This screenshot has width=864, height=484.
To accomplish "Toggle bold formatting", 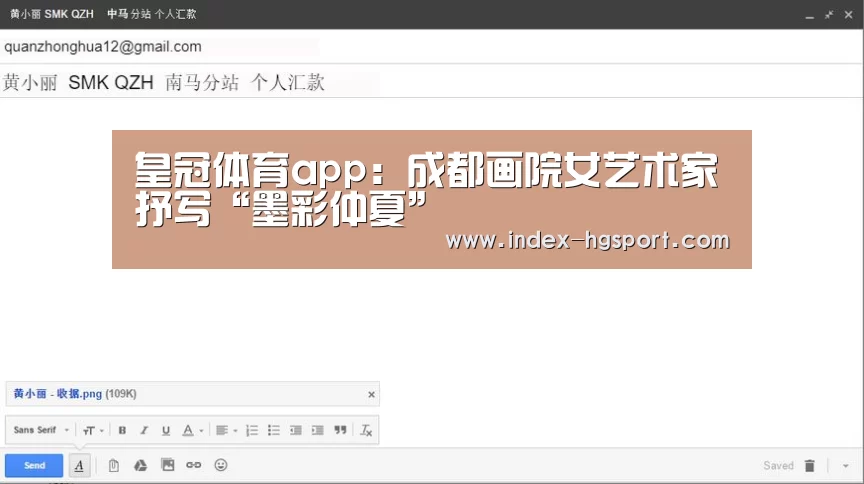I will 122,431.
